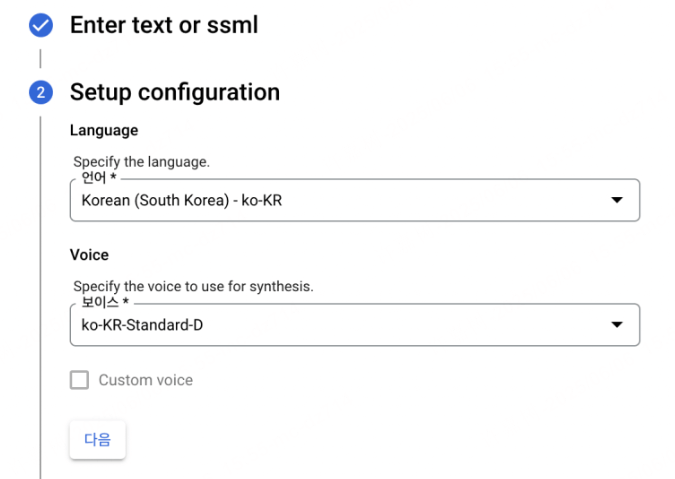Click the Custom voice label text
Viewport: 675px width, 479px height.
[x=146, y=380]
